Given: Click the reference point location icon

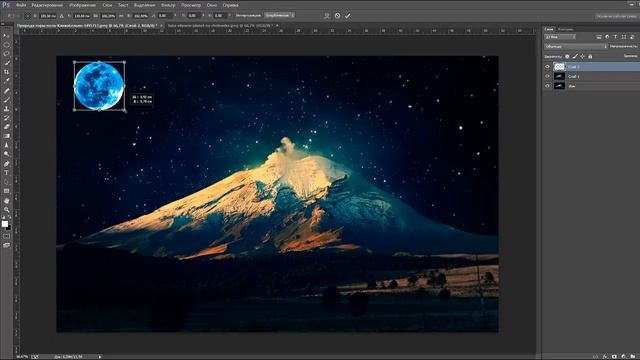Looking at the screenshot, I should tap(28, 16).
